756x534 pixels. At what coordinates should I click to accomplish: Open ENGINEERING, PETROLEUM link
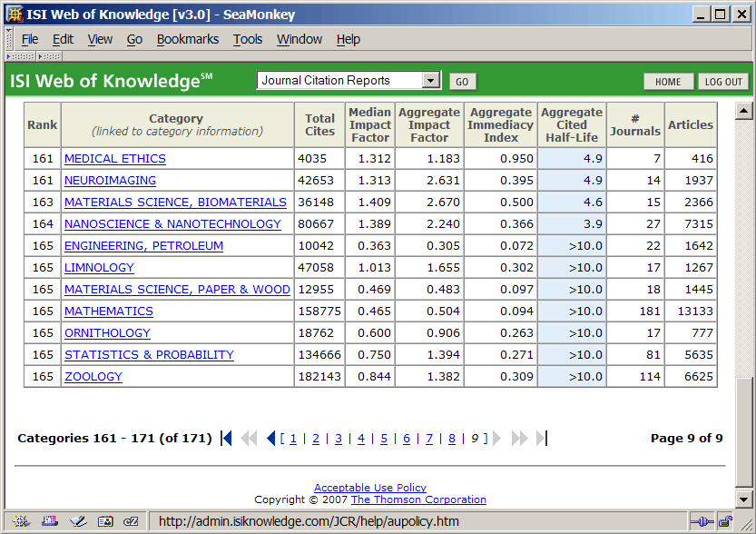(x=143, y=245)
